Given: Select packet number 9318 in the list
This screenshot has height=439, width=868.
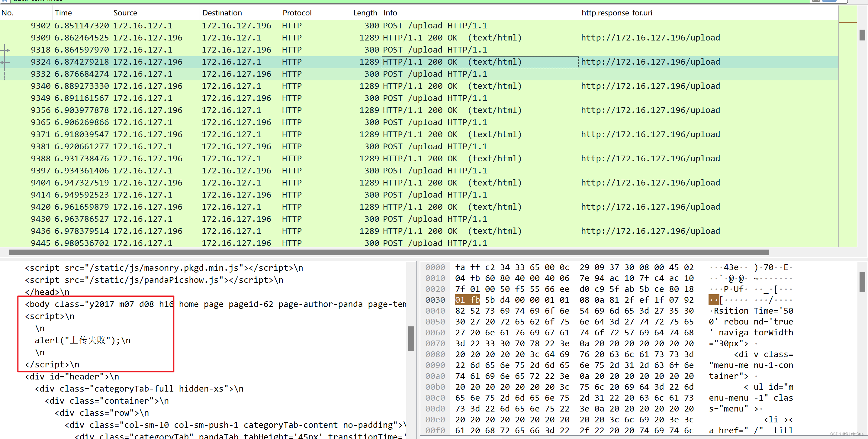Looking at the screenshot, I should click(x=419, y=50).
